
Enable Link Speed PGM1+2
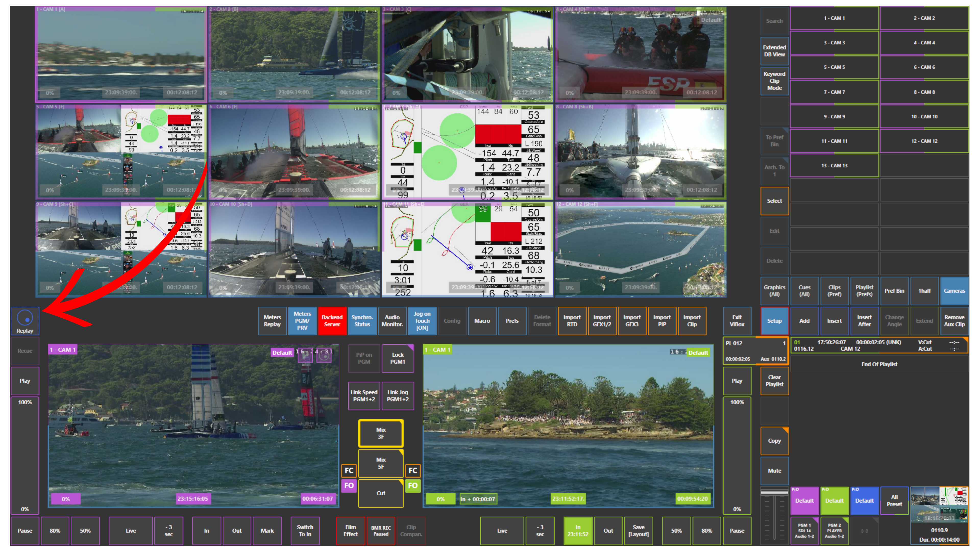[364, 396]
